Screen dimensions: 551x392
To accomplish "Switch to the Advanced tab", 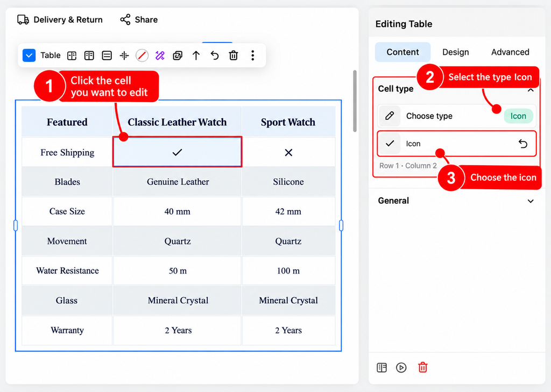I will tap(510, 52).
